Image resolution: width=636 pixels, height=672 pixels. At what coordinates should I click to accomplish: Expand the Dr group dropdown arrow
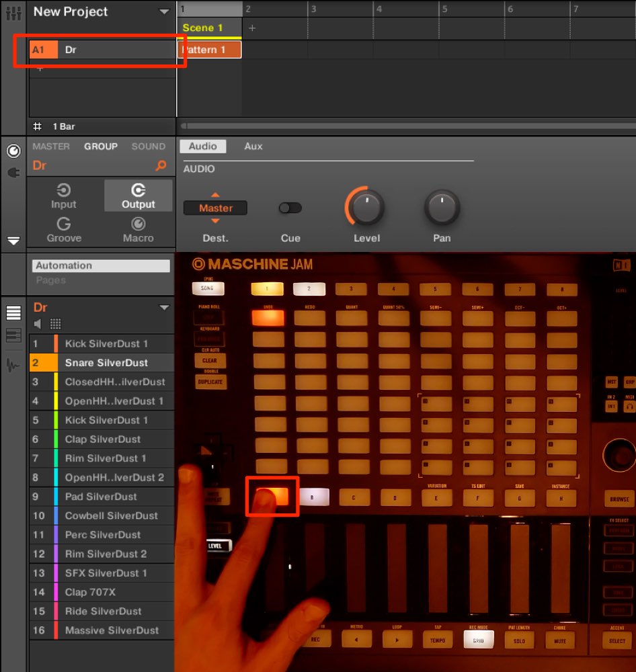(164, 308)
